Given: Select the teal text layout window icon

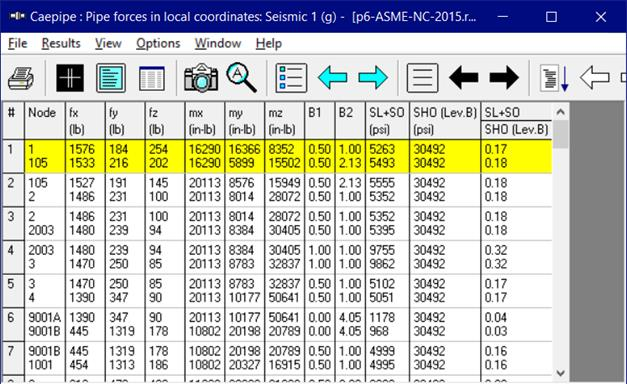Looking at the screenshot, I should point(111,78).
